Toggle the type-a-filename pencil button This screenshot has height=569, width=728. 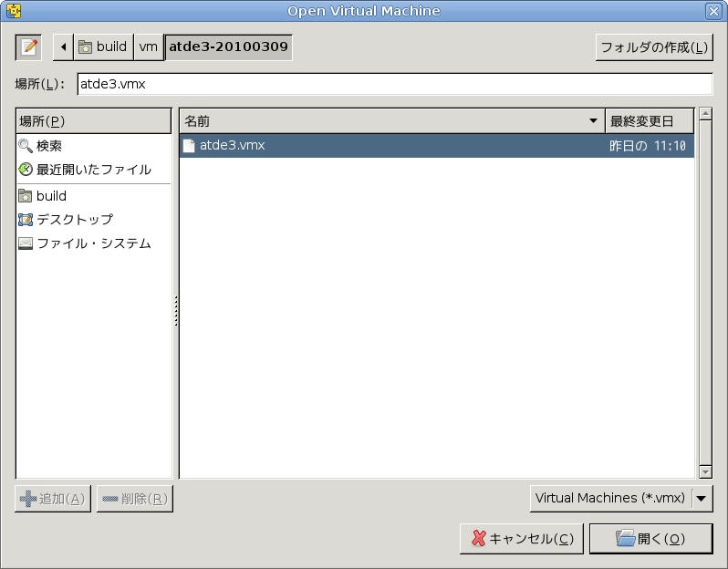[x=29, y=47]
